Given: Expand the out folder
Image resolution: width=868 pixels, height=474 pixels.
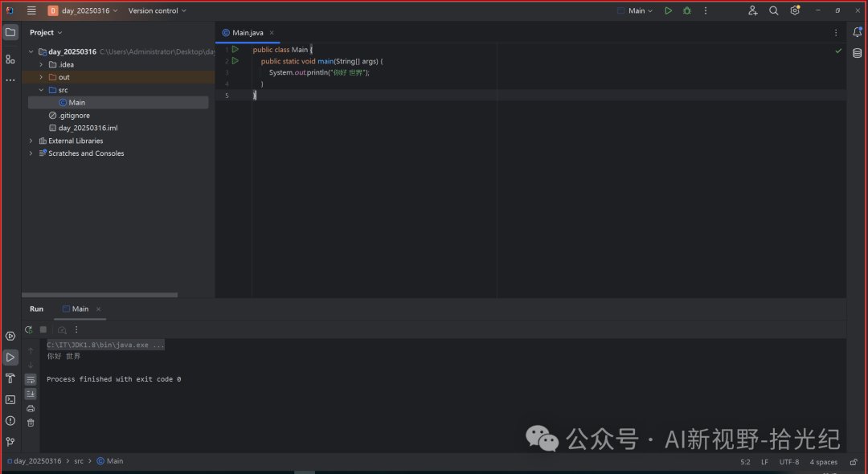Looking at the screenshot, I should click(x=41, y=77).
